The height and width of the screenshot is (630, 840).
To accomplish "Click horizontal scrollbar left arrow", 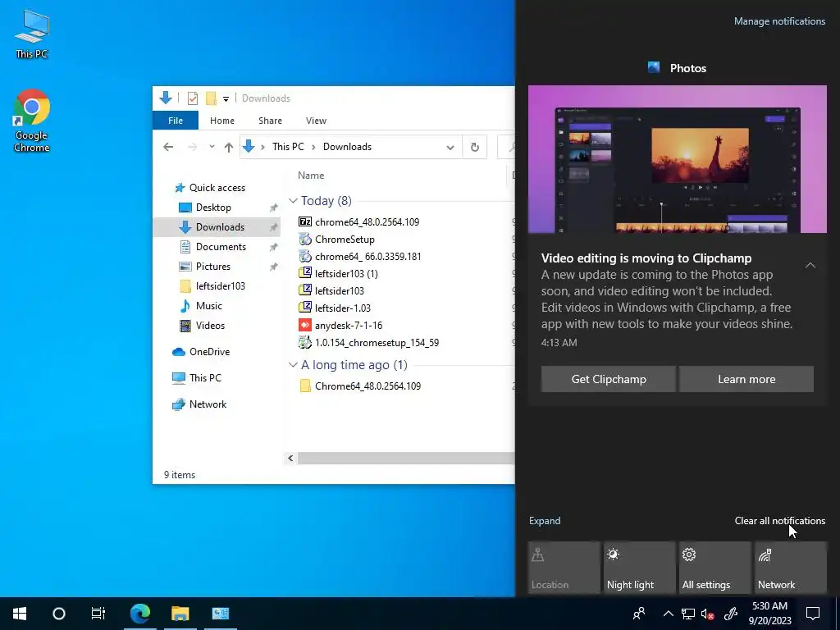I will pos(290,458).
